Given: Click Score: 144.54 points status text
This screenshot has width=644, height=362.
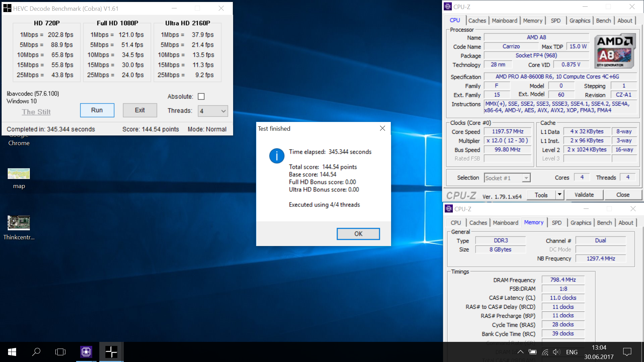Looking at the screenshot, I should click(151, 129).
